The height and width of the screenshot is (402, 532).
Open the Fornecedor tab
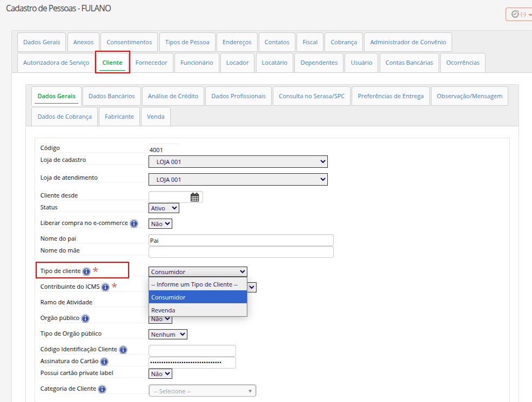tap(151, 63)
